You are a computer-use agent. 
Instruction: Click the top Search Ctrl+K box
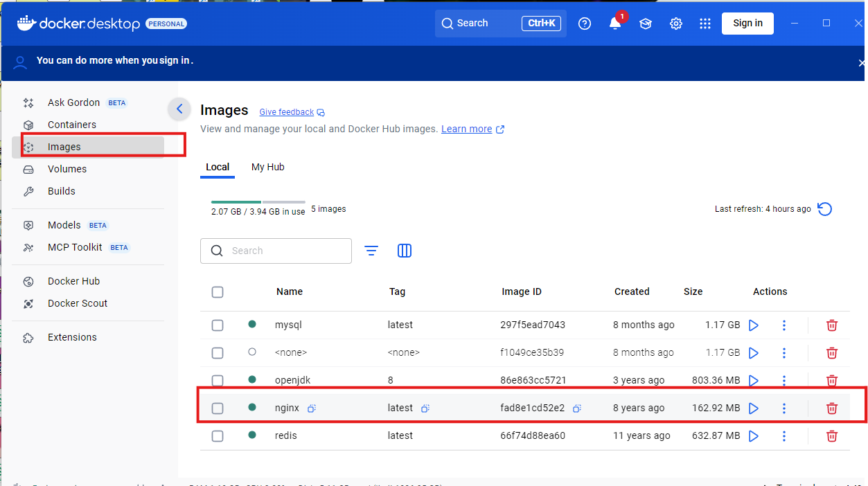coord(501,23)
